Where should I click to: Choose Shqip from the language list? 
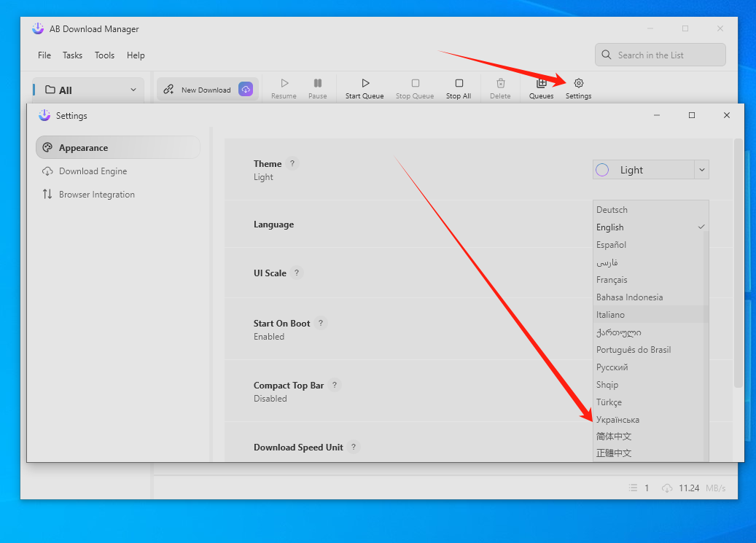pyautogui.click(x=648, y=384)
